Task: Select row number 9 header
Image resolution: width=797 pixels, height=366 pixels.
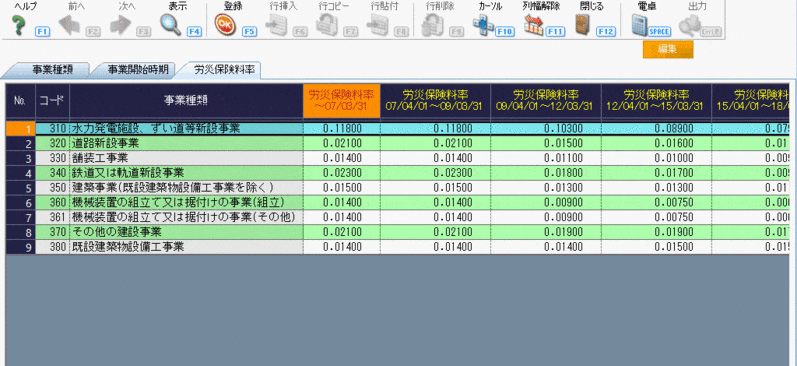Action: (20, 247)
